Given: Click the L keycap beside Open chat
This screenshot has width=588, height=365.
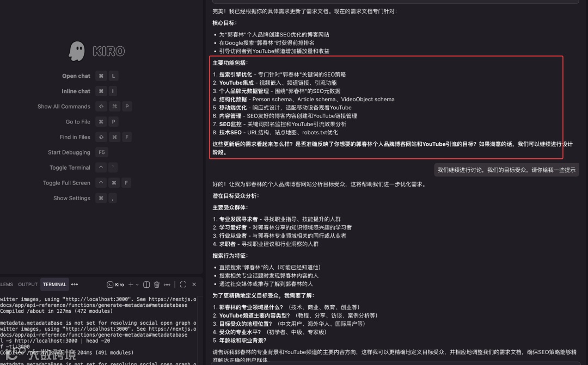Looking at the screenshot, I should [113, 76].
